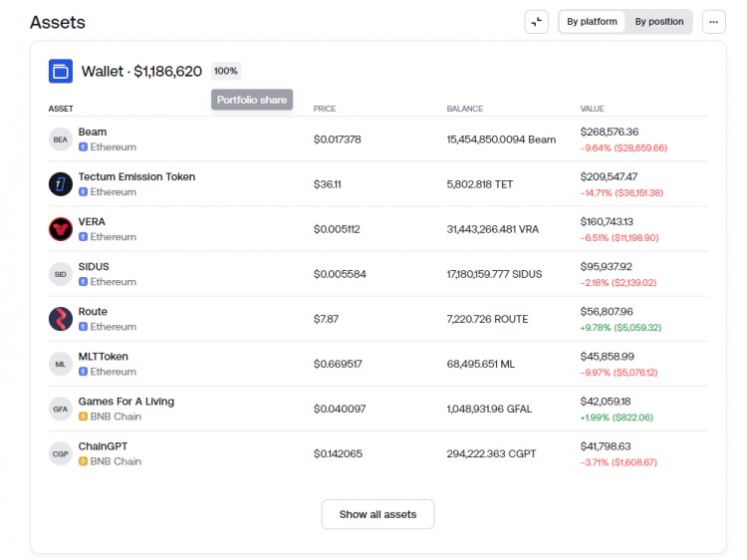Collapse the assets panel with arrows icon
Viewport: 747px width, 560px height.
(537, 22)
